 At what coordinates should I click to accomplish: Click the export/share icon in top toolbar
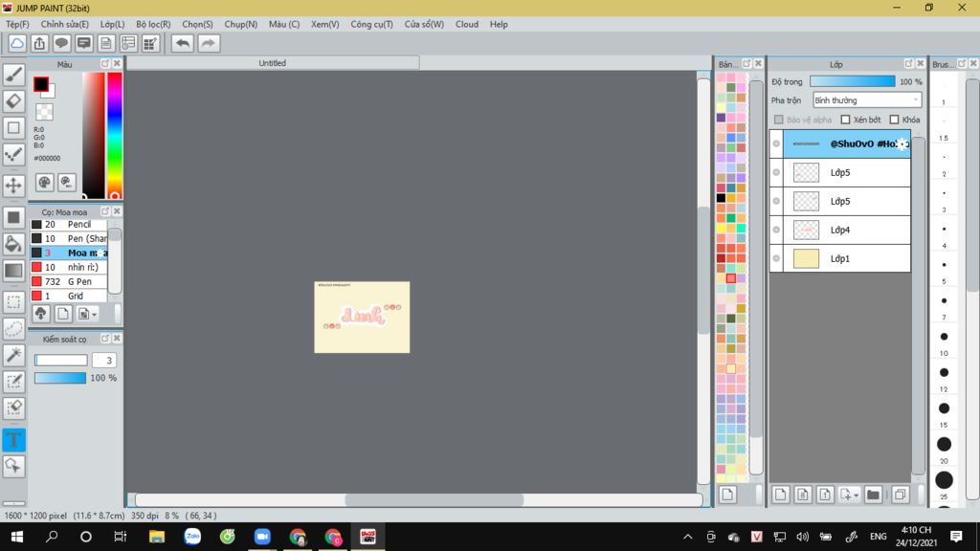pos(39,43)
